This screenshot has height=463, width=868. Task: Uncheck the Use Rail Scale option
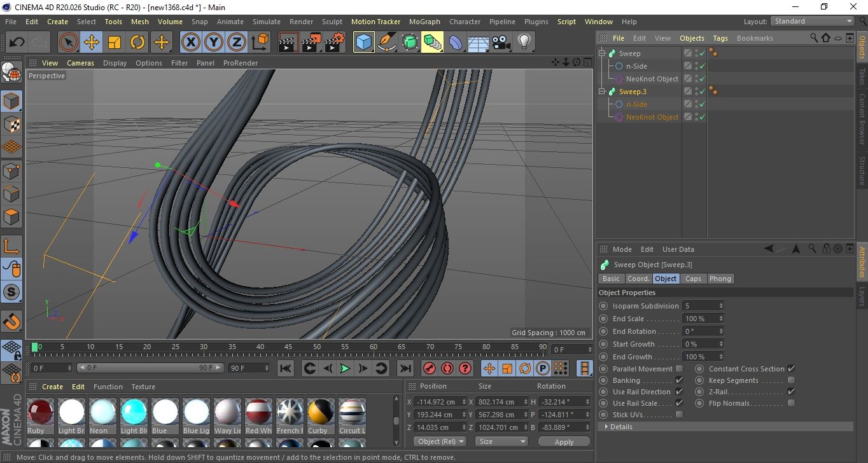[x=679, y=403]
